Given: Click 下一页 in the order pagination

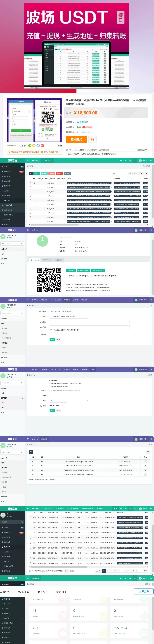Looking at the screenshot, I should 132,571.
